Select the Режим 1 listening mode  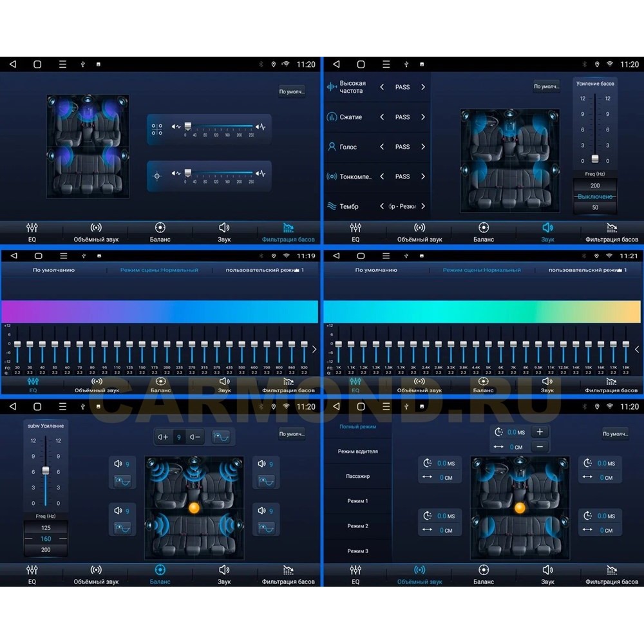[357, 501]
